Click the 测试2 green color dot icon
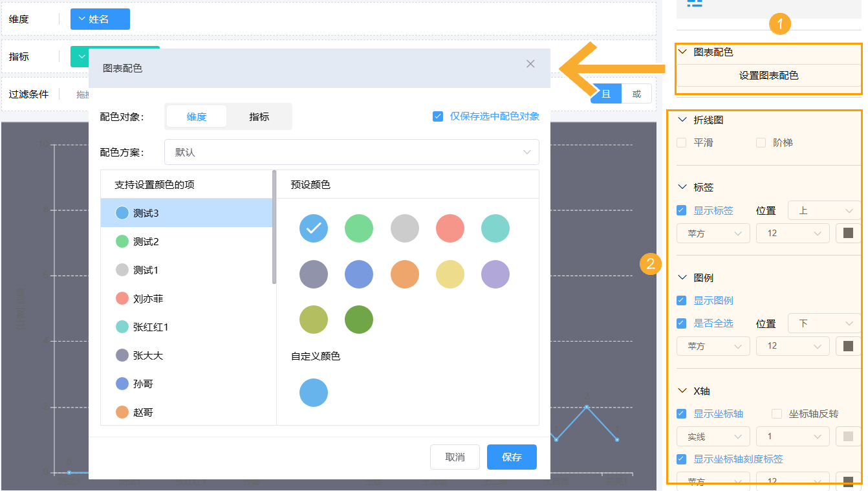868x491 pixels. [x=122, y=241]
